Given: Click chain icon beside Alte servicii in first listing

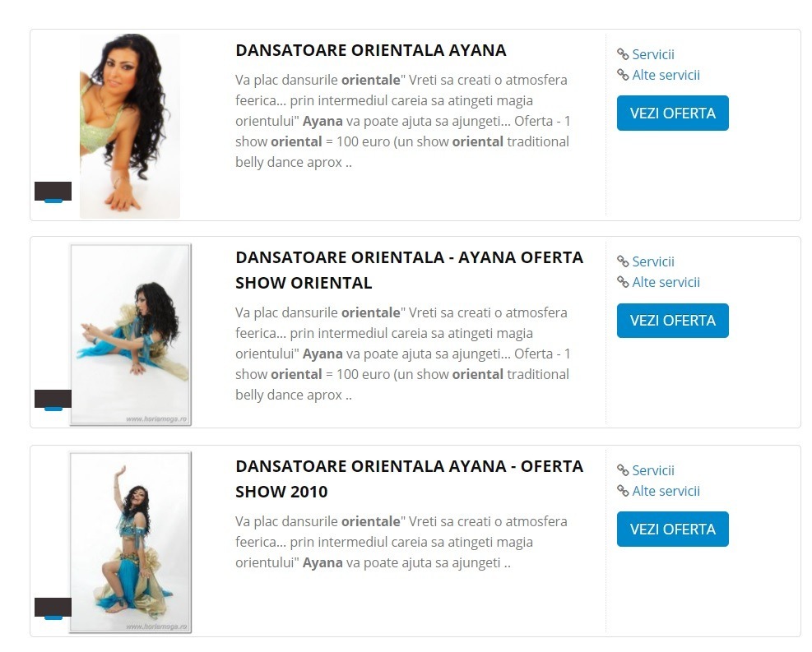Looking at the screenshot, I should [623, 75].
